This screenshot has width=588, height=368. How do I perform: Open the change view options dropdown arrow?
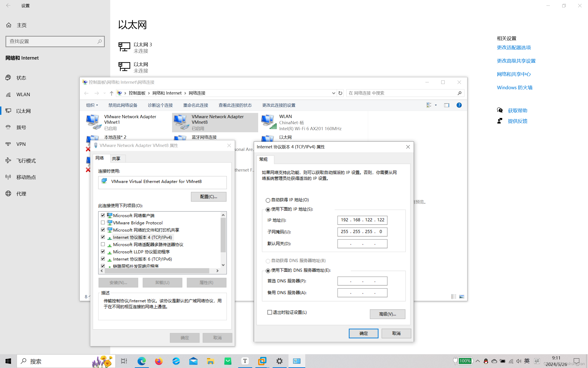436,105
